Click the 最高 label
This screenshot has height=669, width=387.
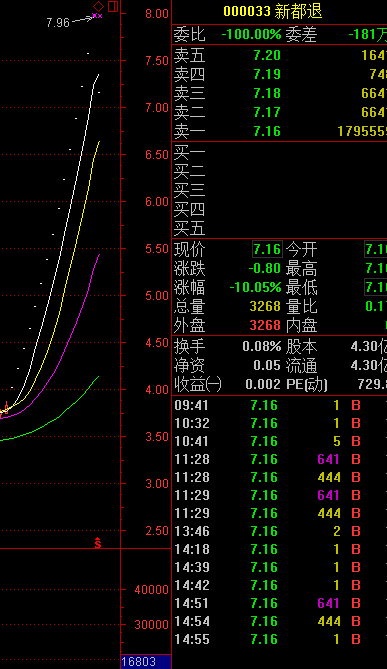click(301, 269)
